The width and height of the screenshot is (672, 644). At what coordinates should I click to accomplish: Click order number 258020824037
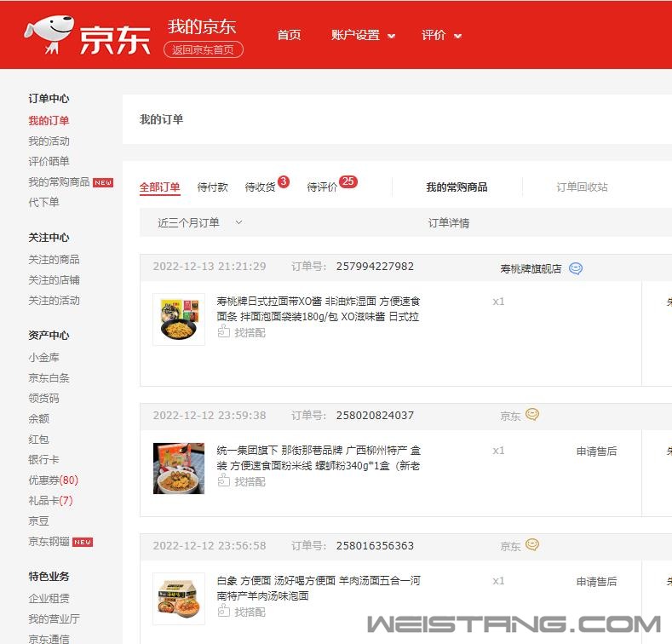click(375, 416)
